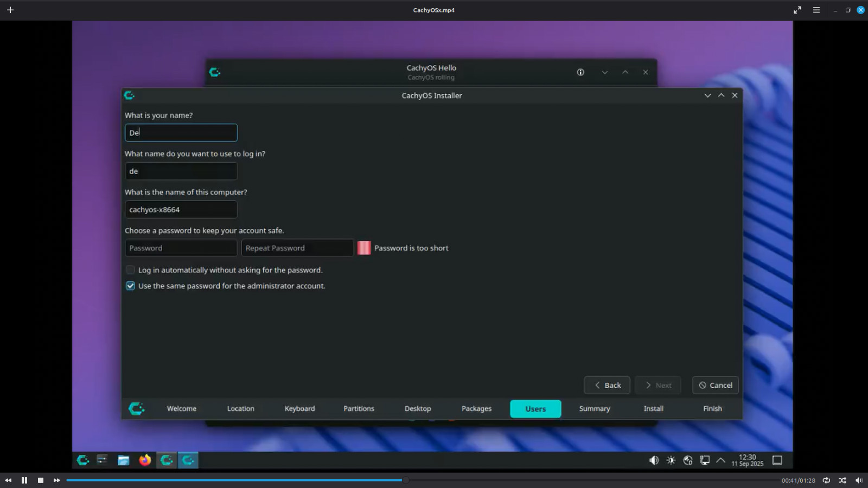Edit the computer name field
Image resolution: width=868 pixels, height=488 pixels.
click(181, 210)
